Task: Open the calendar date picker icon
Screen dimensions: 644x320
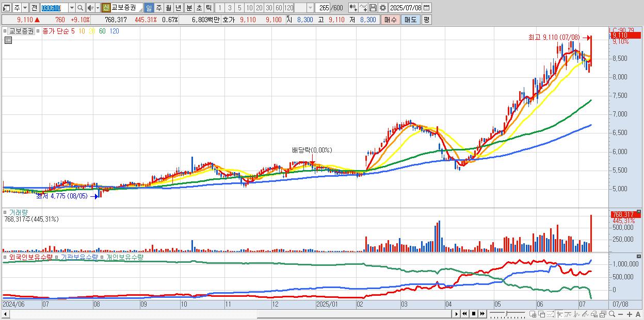Action: point(427,8)
